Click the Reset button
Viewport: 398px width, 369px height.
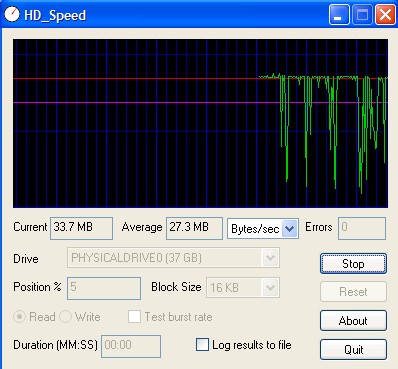(353, 292)
